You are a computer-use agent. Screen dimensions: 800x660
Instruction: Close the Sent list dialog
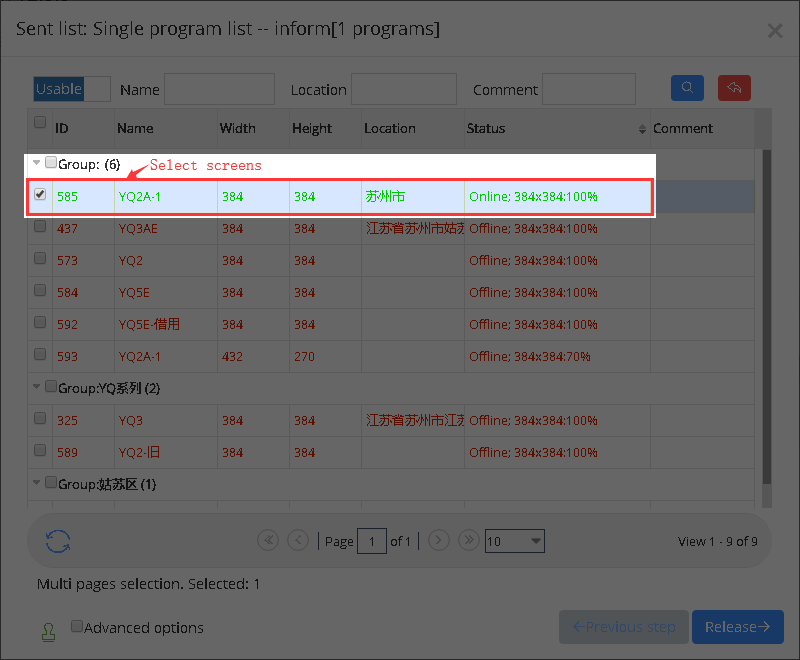pyautogui.click(x=775, y=31)
